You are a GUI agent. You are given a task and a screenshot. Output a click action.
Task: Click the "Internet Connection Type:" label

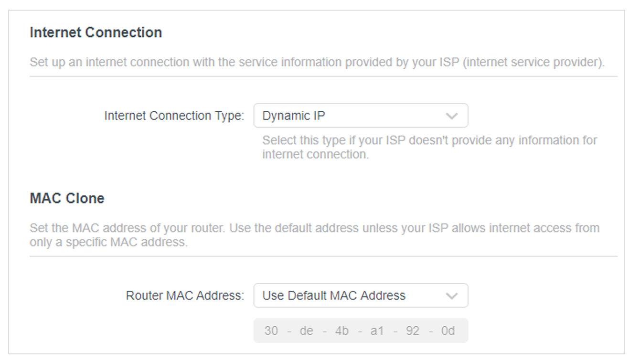click(x=174, y=116)
